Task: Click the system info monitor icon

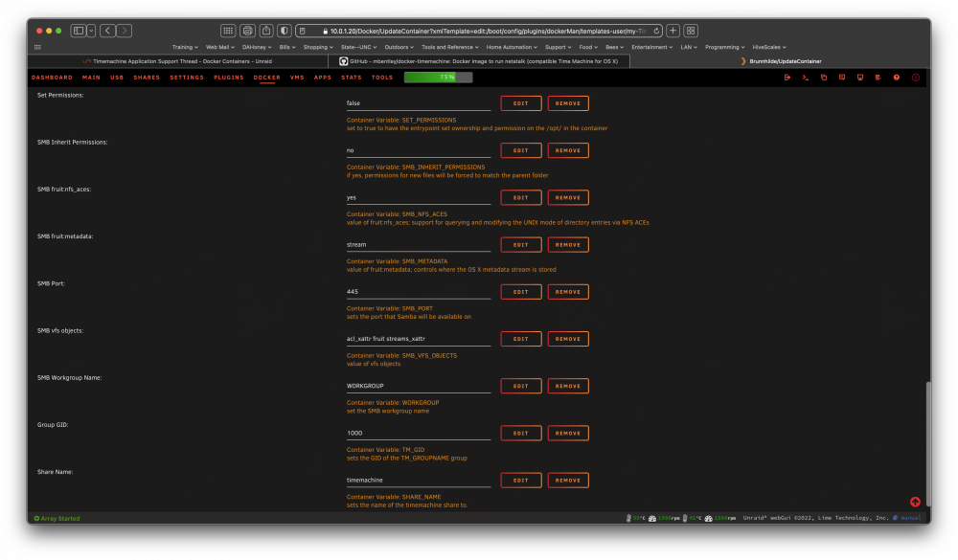Action: [x=860, y=78]
